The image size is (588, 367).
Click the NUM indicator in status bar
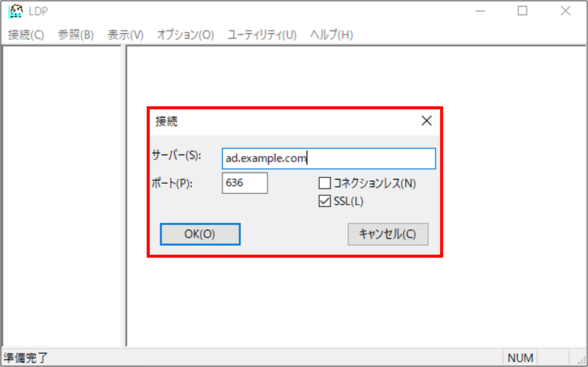pos(519,357)
